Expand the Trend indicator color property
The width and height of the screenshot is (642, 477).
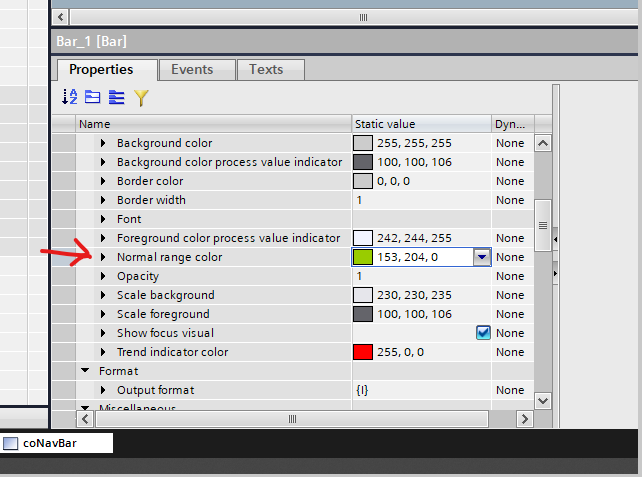(x=103, y=352)
